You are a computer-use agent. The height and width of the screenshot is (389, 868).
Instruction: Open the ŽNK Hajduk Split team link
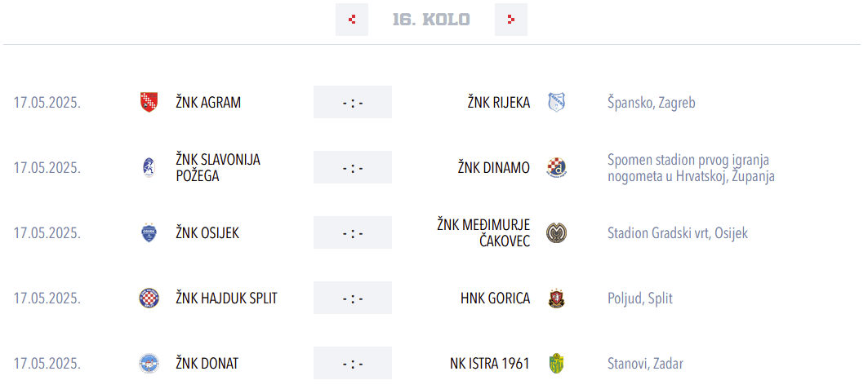click(226, 298)
